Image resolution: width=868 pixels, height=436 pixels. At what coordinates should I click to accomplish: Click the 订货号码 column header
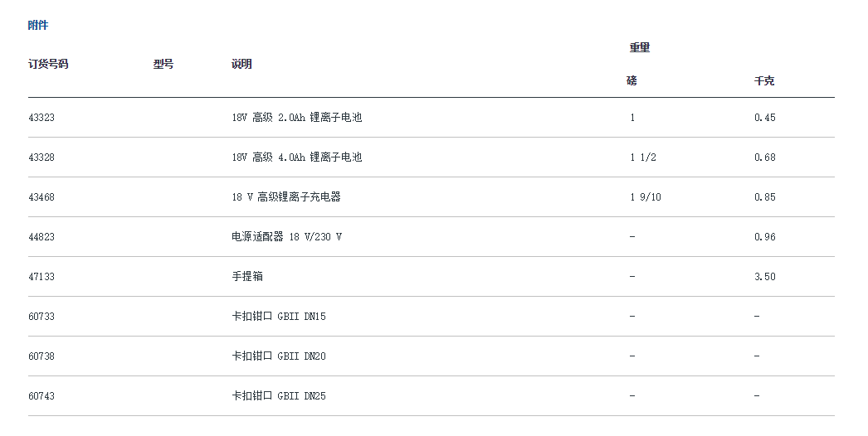(x=48, y=64)
